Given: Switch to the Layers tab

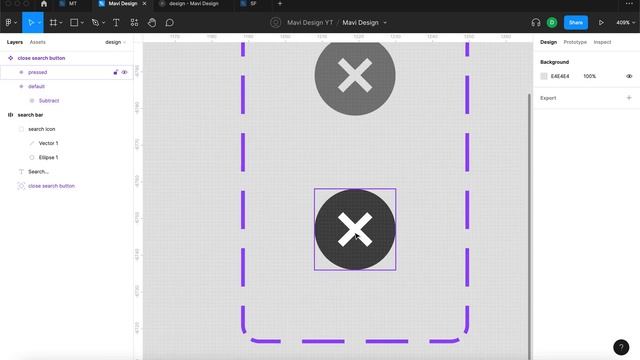Looking at the screenshot, I should [x=15, y=42].
